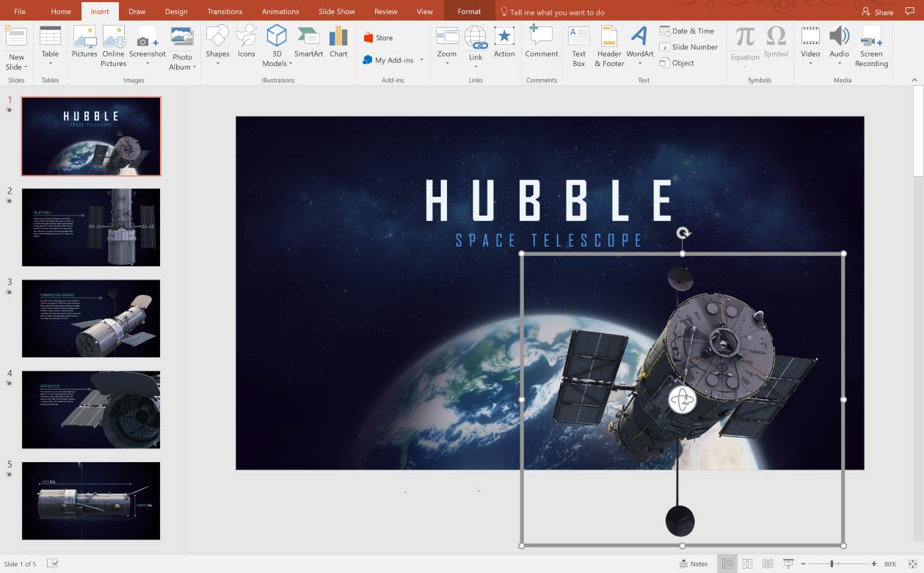This screenshot has height=573, width=924.
Task: Switch to Slide Sorter view
Action: click(x=746, y=563)
